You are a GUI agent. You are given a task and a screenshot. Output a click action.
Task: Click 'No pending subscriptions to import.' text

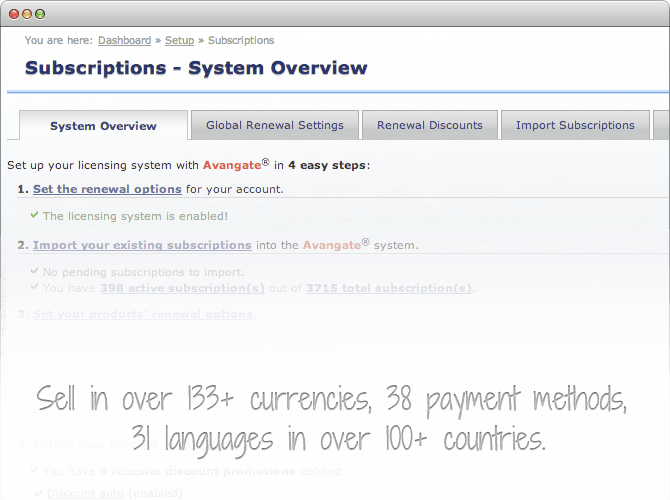click(144, 272)
